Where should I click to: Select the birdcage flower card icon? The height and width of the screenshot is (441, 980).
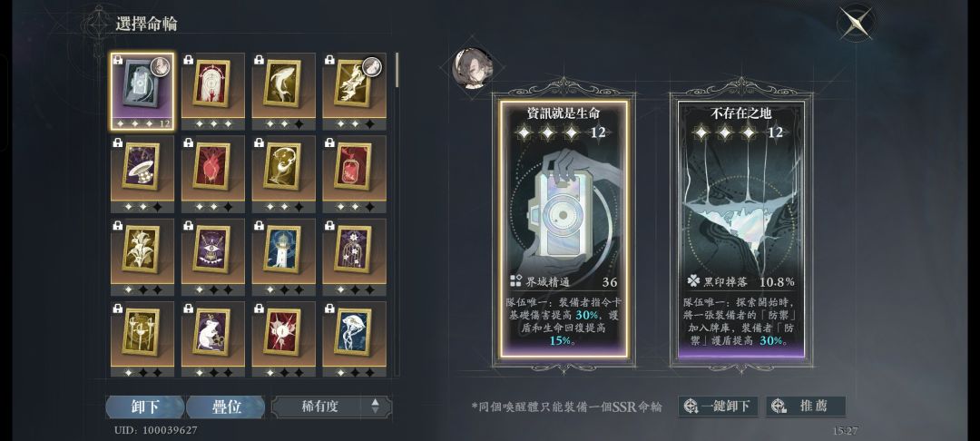(354, 250)
